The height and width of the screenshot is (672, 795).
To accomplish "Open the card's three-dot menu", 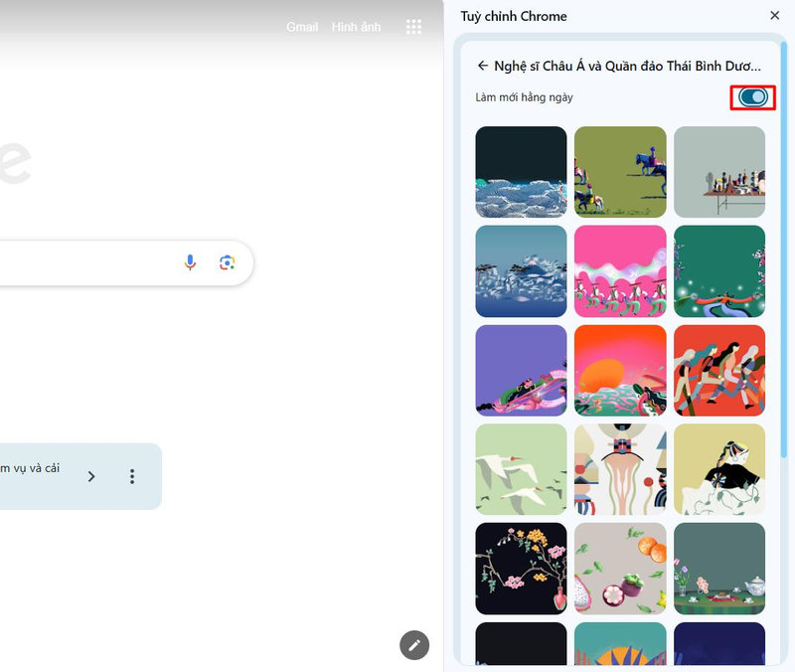I will click(132, 476).
